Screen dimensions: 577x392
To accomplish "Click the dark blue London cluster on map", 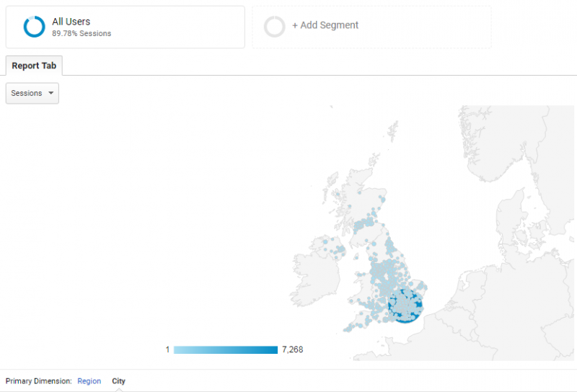I will pos(405,306).
